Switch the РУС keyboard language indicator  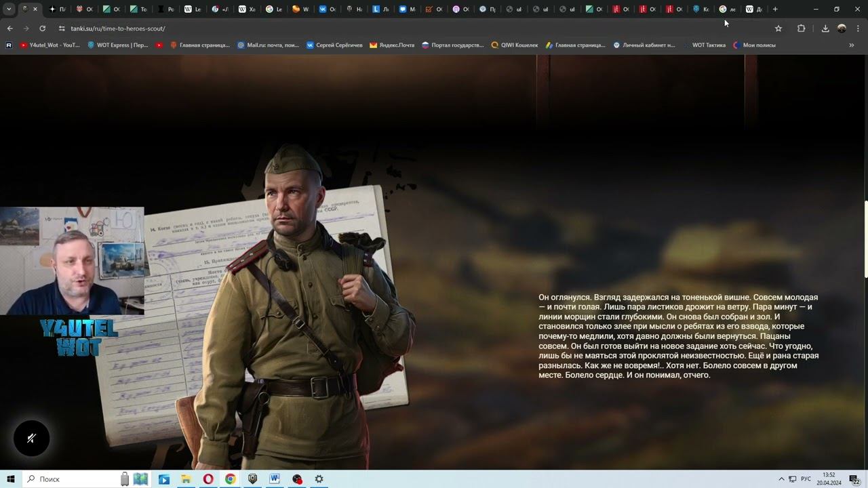coord(806,479)
